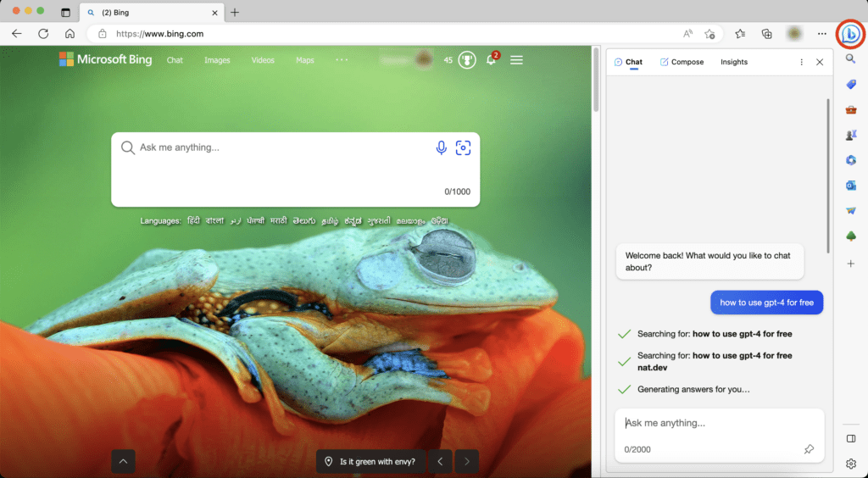Image resolution: width=868 pixels, height=478 pixels.
Task: Open the Images link in Bing header
Action: [x=217, y=60]
